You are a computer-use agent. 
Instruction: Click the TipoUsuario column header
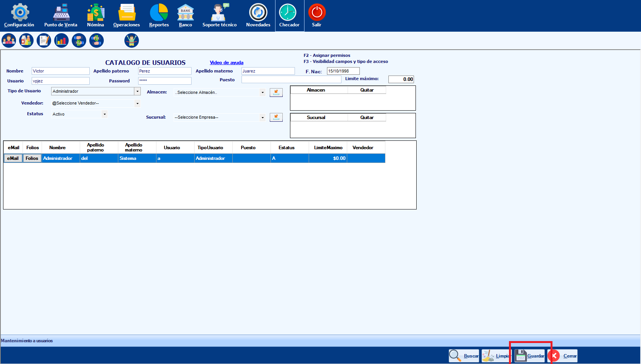(213, 148)
